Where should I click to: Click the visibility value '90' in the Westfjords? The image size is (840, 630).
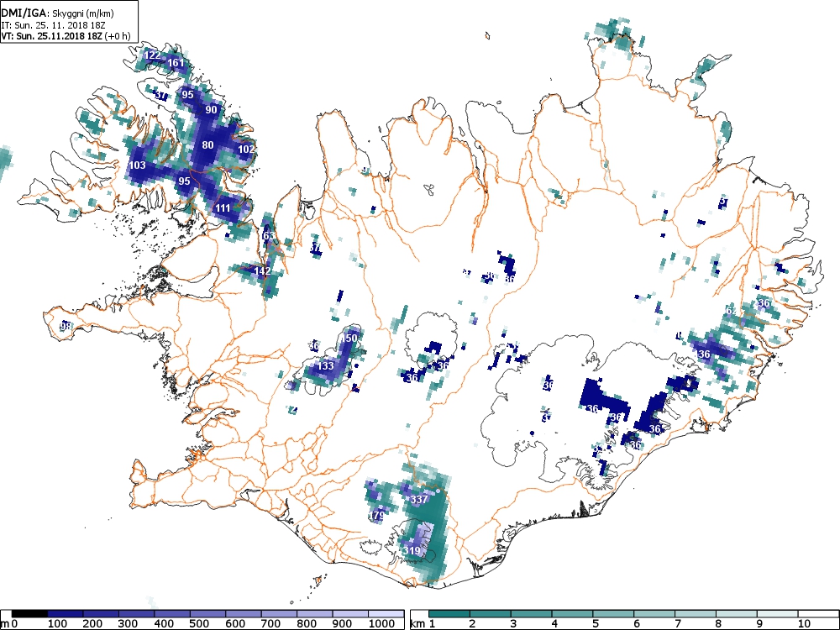tap(211, 110)
